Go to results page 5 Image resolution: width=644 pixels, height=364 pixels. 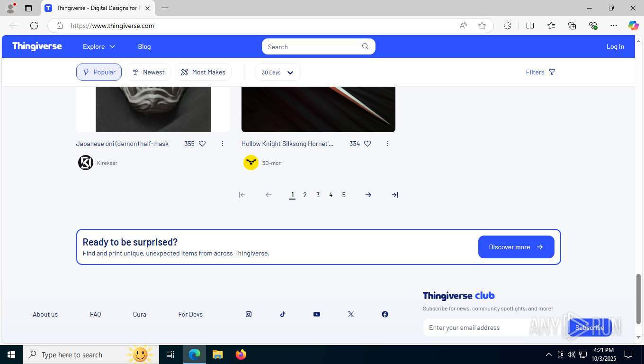[344, 195]
